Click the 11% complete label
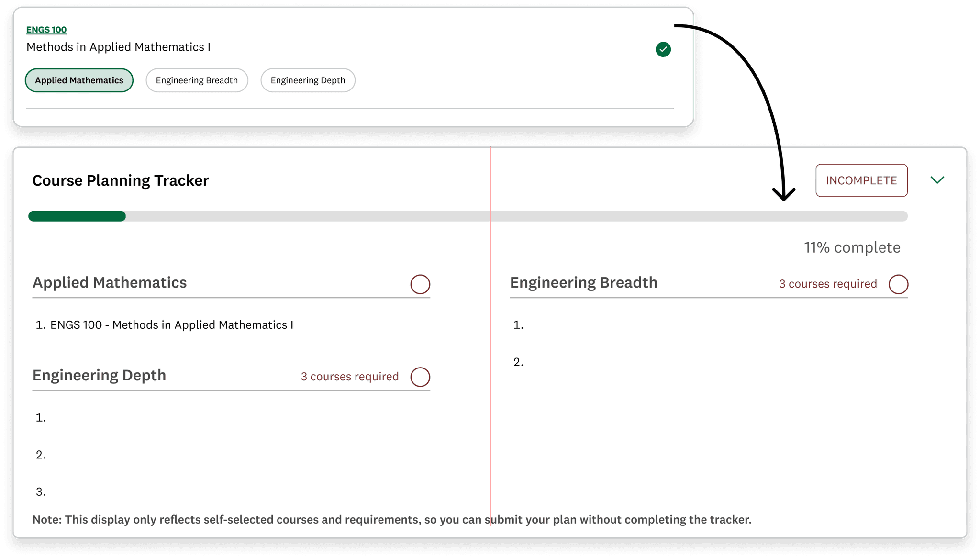The width and height of the screenshot is (980, 558). coord(852,247)
